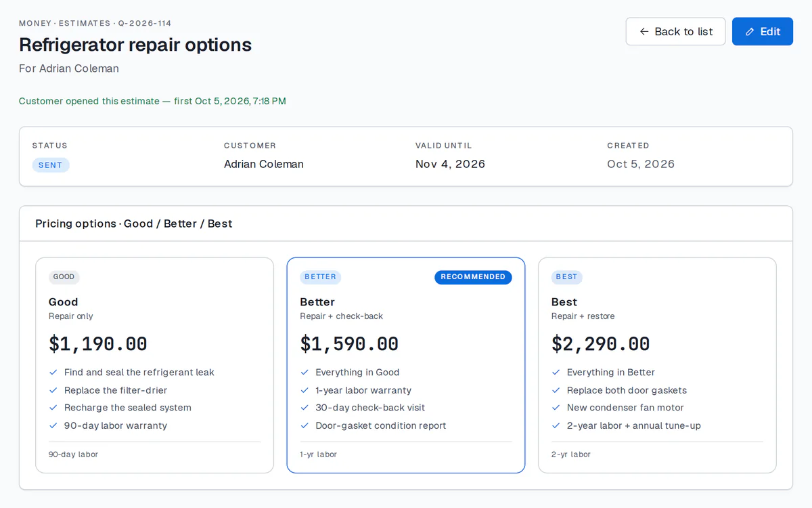Click the text 30-day check-back visit
812x508 pixels.
click(370, 408)
